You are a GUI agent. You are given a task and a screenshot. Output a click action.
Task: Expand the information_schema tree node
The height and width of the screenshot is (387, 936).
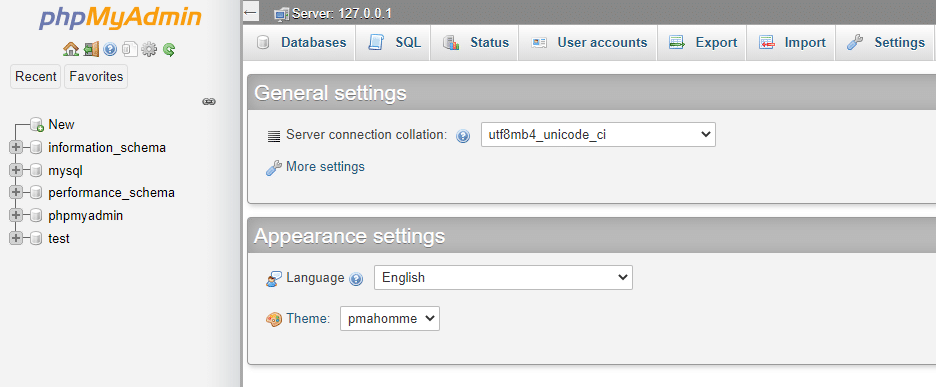tap(16, 148)
